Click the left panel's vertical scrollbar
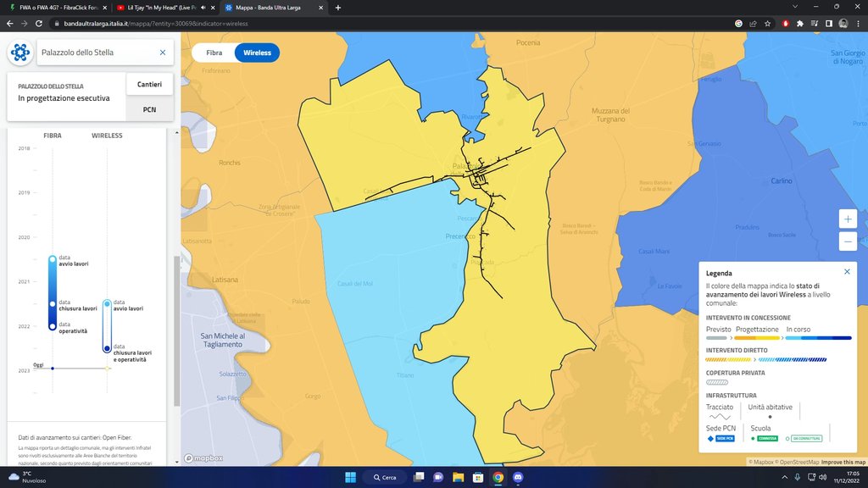The height and width of the screenshot is (488, 868). (176, 330)
